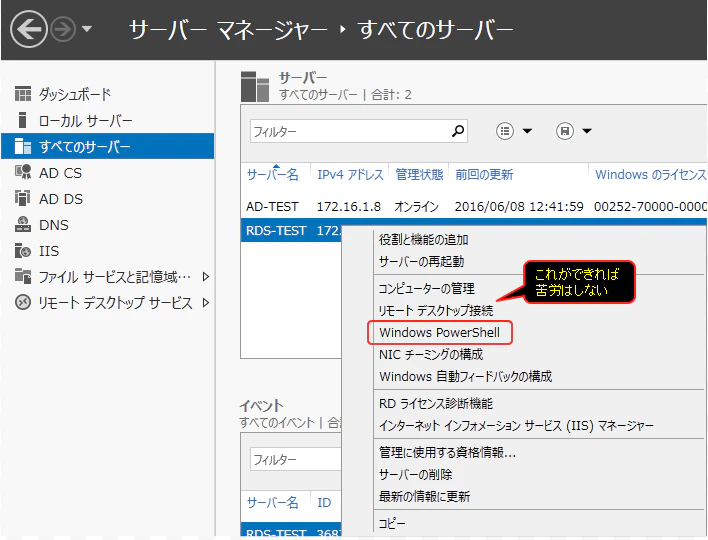Choose 管理に使用する資格情報... menu item
Image resolution: width=708 pixels, height=540 pixels.
click(447, 452)
